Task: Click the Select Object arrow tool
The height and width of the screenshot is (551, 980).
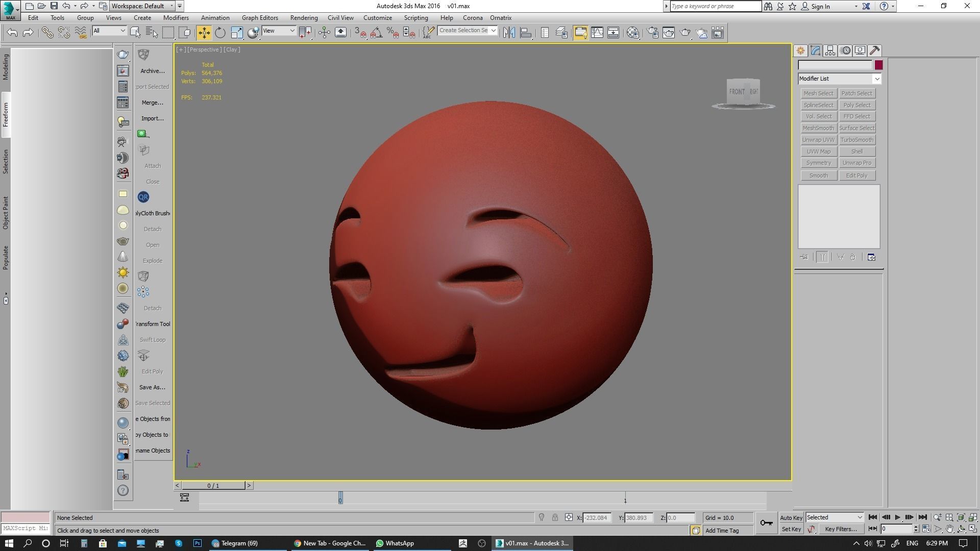Action: tap(135, 33)
